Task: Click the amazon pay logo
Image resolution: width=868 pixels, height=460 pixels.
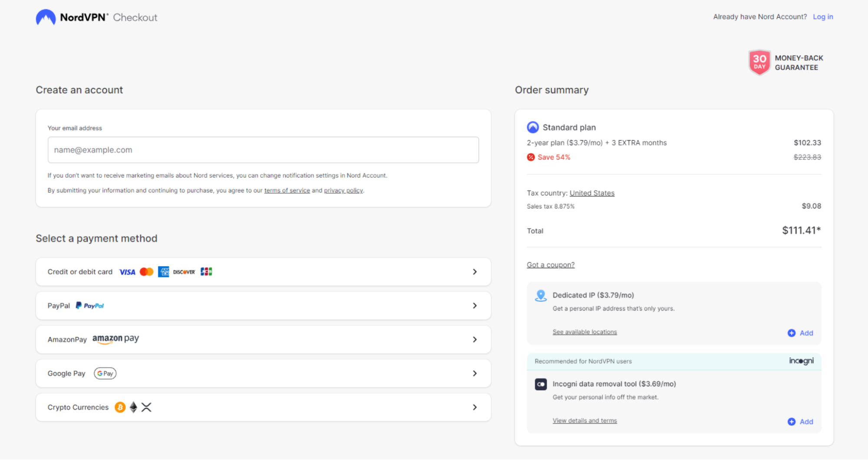Action: pyautogui.click(x=116, y=339)
